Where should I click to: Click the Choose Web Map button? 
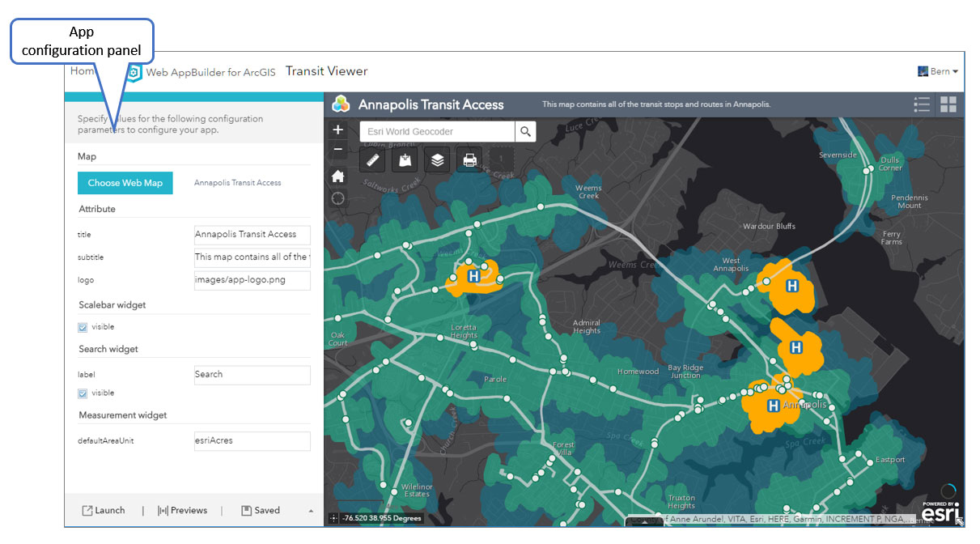pos(125,183)
